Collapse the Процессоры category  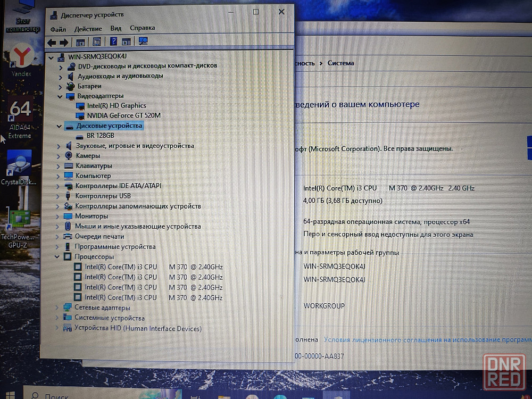click(58, 257)
